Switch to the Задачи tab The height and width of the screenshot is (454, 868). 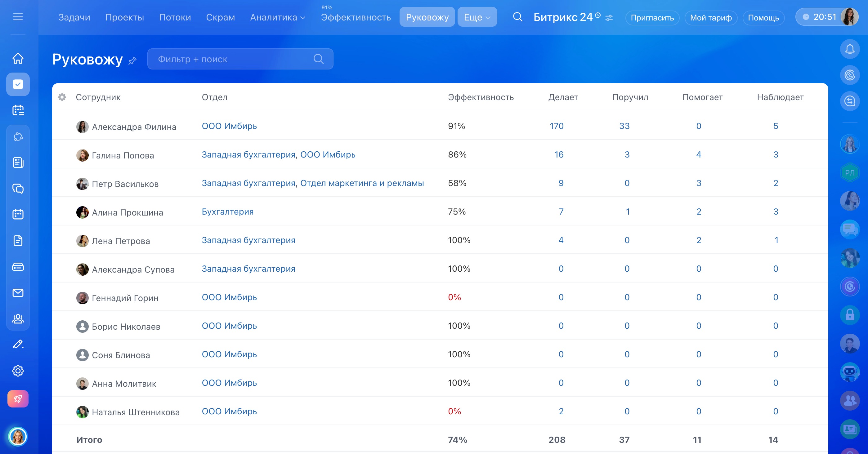pyautogui.click(x=74, y=17)
